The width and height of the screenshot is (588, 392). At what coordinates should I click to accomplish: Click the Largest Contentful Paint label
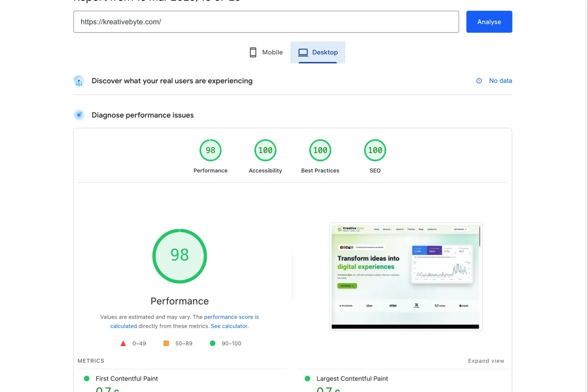(x=352, y=379)
